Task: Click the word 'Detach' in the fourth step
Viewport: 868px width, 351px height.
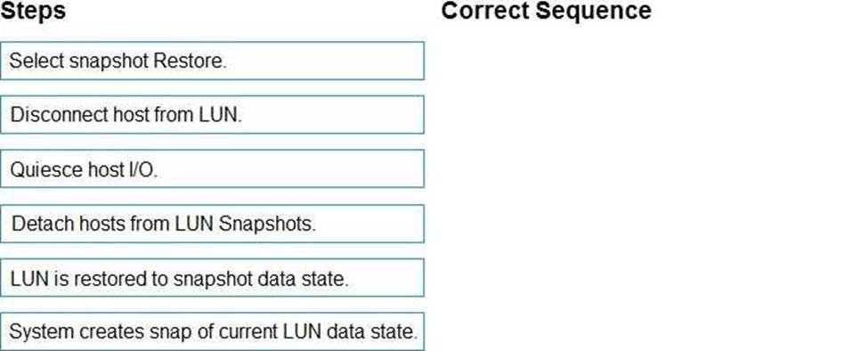Action: coord(43,224)
